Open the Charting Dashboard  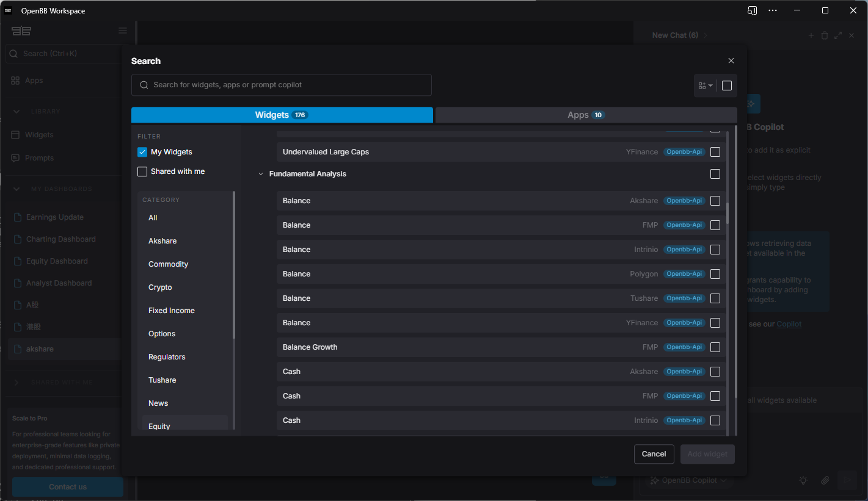pos(61,239)
